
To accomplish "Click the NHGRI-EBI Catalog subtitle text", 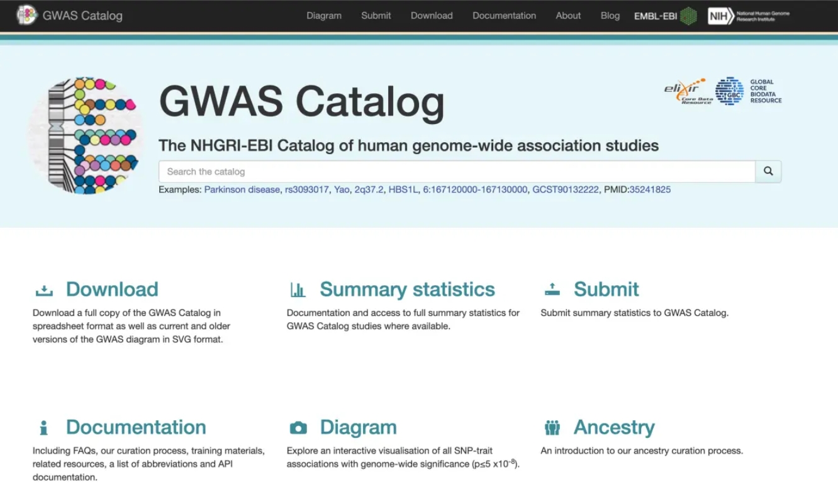I will [408, 145].
